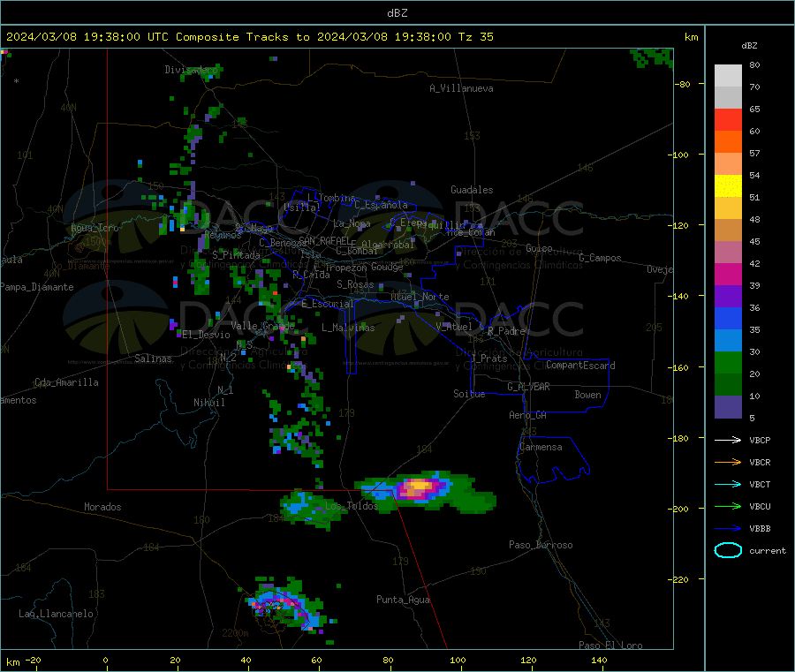Select the light blue 30-35 dBZ swatch

click(728, 341)
